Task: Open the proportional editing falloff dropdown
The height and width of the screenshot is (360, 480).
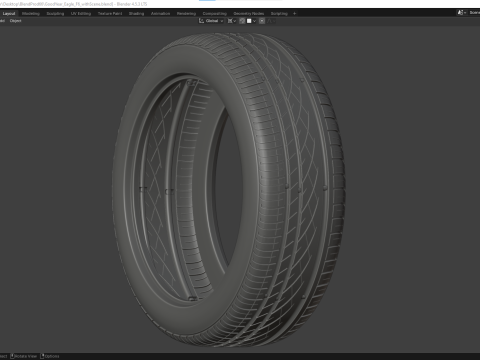Action: 271,21
